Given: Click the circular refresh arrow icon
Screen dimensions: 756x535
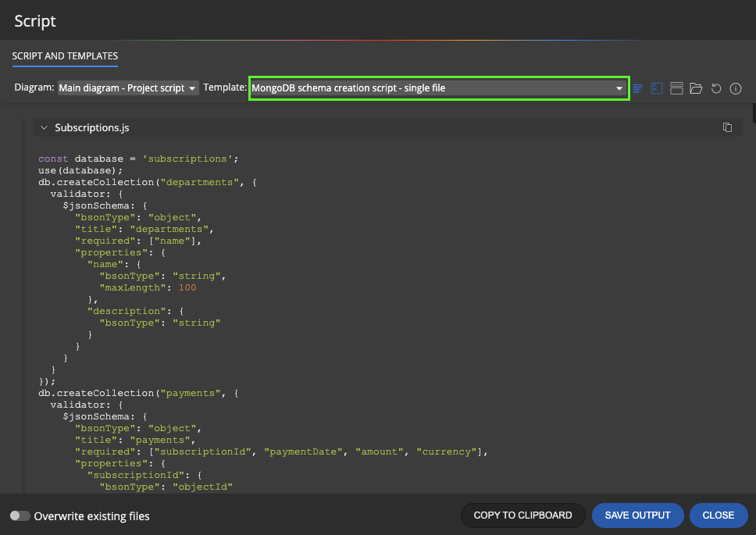Looking at the screenshot, I should (716, 89).
